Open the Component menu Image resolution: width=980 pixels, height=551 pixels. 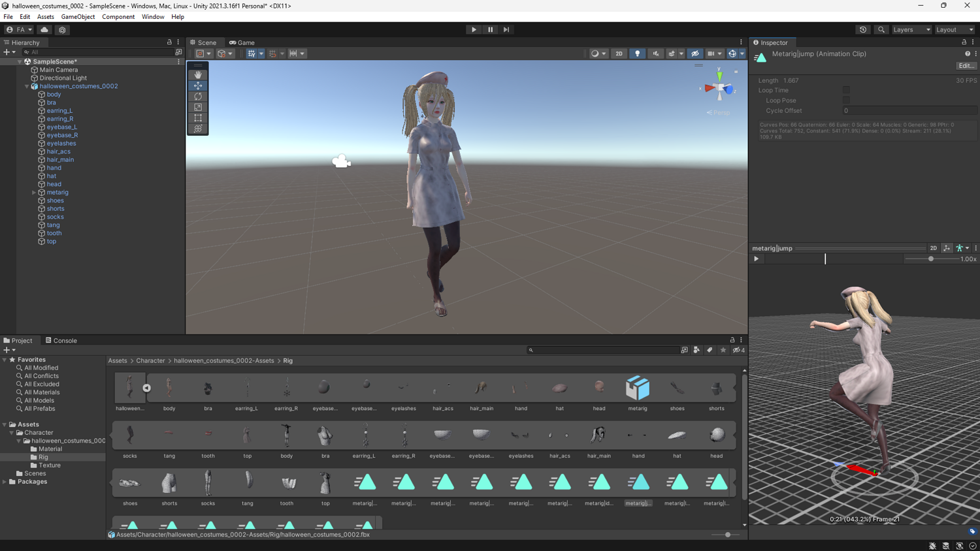tap(118, 17)
